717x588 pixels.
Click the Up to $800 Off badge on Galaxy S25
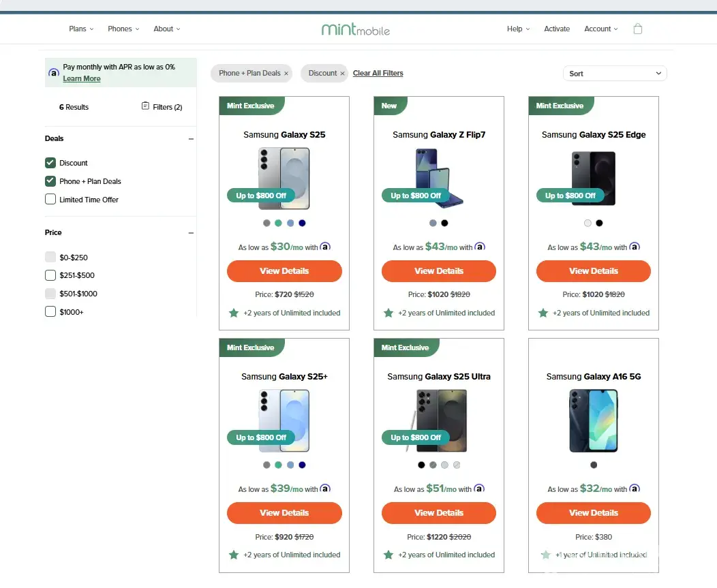261,196
